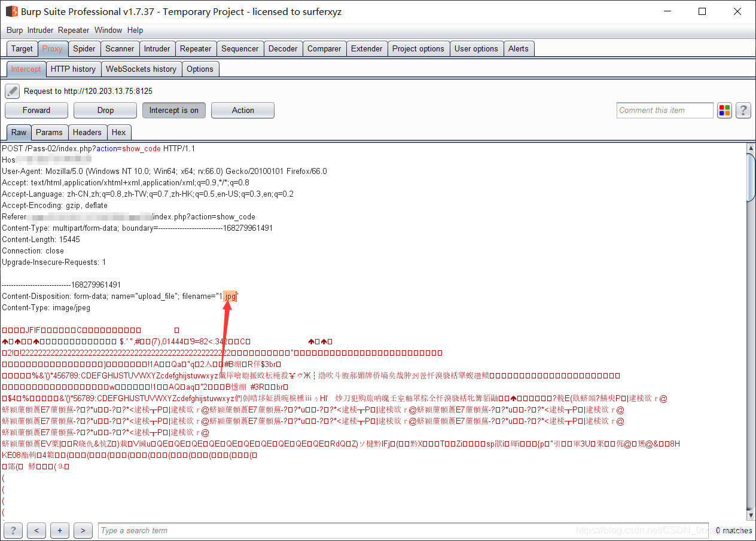Image resolution: width=756 pixels, height=541 pixels.
Task: Click the pencil edit-target icon beside Request
Action: [12, 91]
